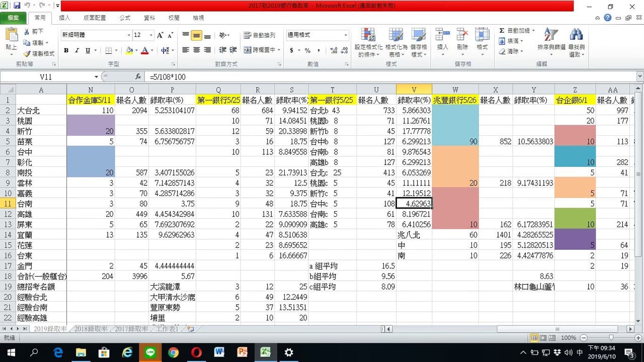The image size is (644, 362).
Task: Decrease decimal places
Action: click(344, 50)
